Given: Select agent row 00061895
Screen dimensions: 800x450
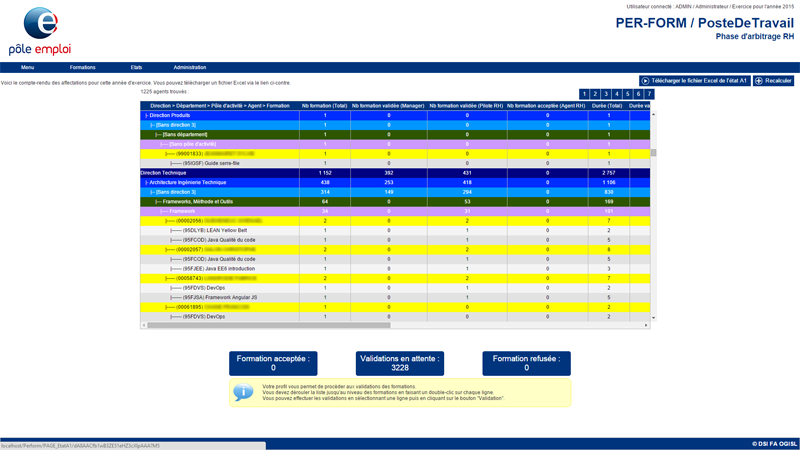Looking at the screenshot, I should pos(395,307).
